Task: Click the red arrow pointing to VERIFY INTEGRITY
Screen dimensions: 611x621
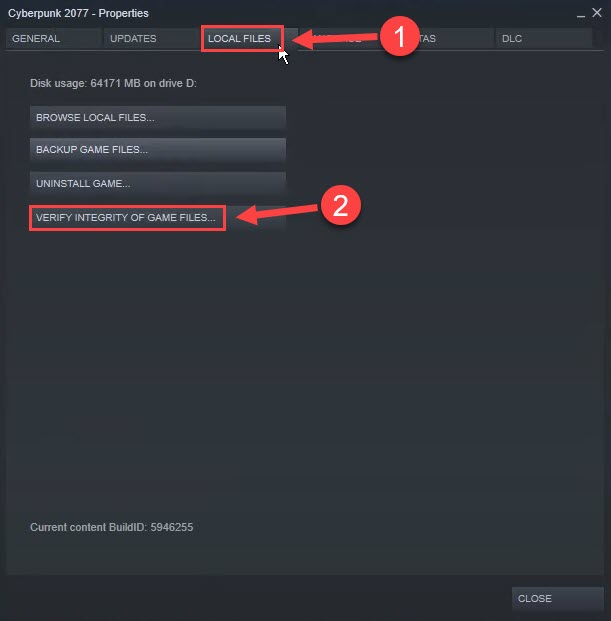Action: click(279, 213)
